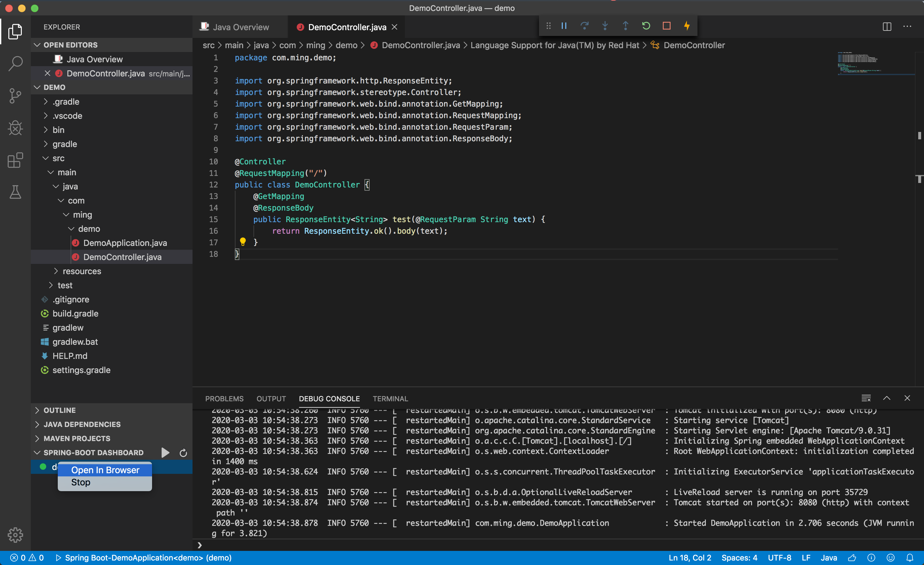This screenshot has width=924, height=565.
Task: Hot code replace with the lightning icon
Action: pos(687,26)
